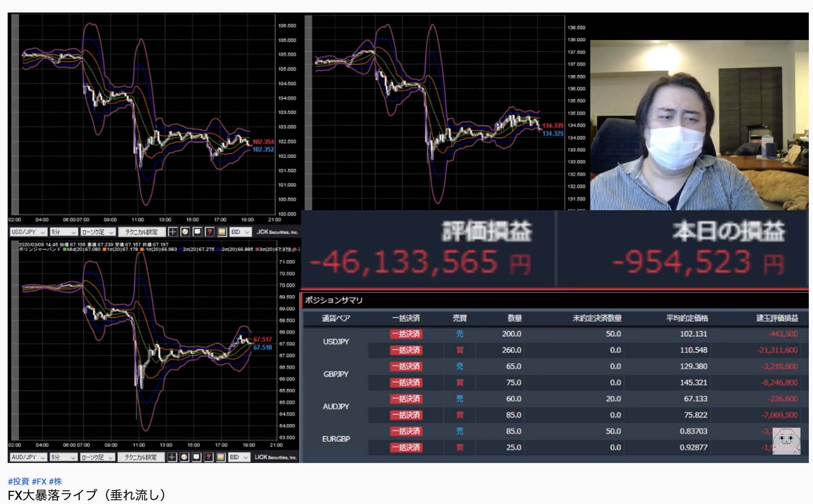Screen dimensions: 813x504
Task: Click テクニカル設定 button on AUD/JPY chart
Action: pos(141,457)
